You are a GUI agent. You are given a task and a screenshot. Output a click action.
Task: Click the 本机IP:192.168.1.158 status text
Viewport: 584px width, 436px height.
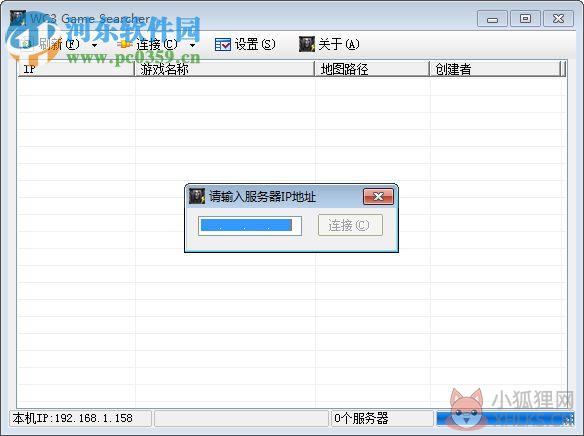click(73, 418)
